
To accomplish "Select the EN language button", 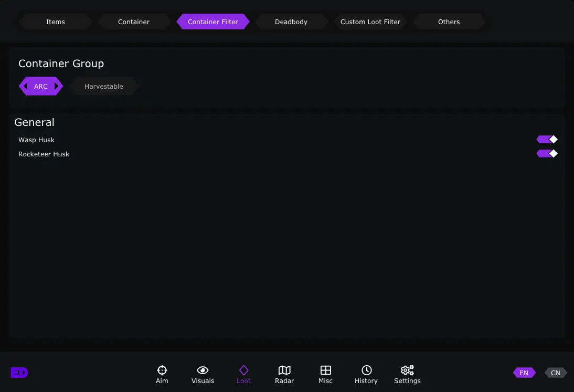I will [524, 373].
